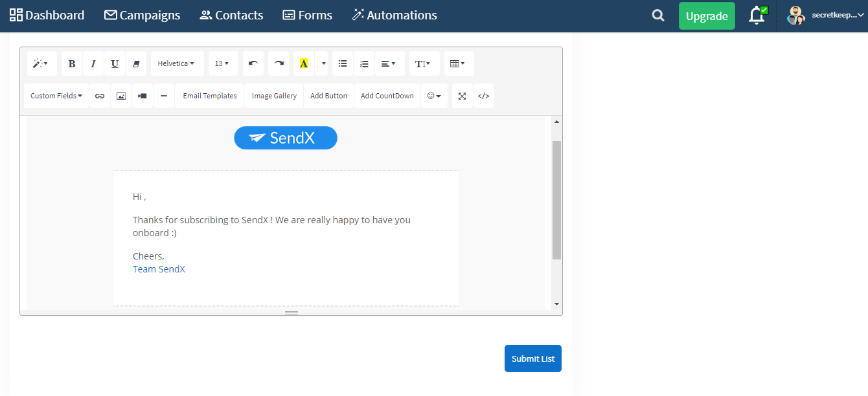
Task: Click the Team SendX link
Action: click(x=159, y=269)
